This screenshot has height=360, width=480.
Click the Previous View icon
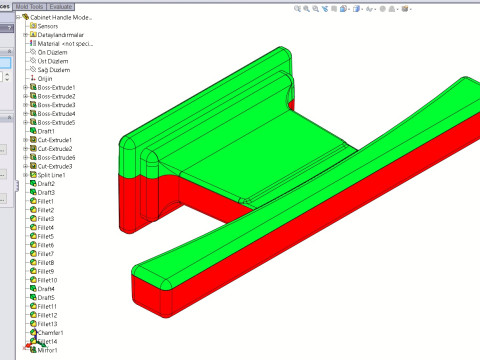[315, 9]
